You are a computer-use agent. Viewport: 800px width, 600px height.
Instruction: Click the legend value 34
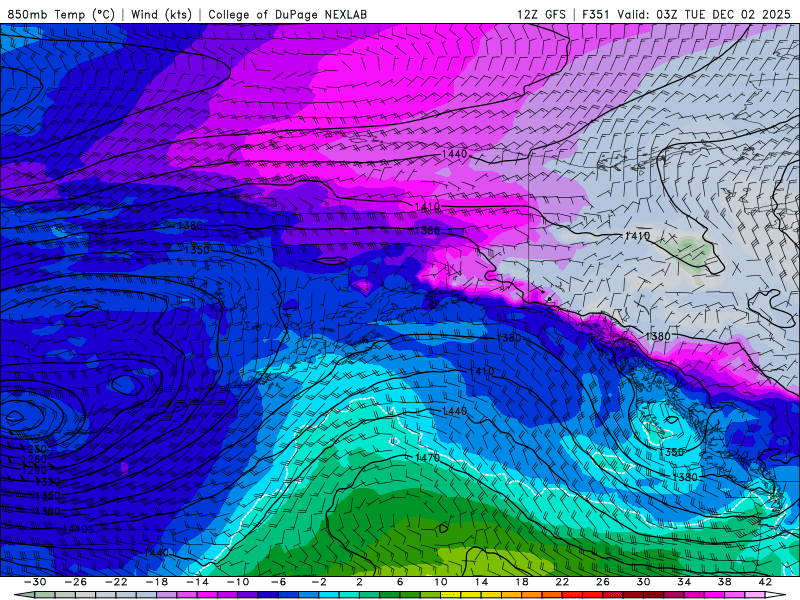click(x=684, y=582)
